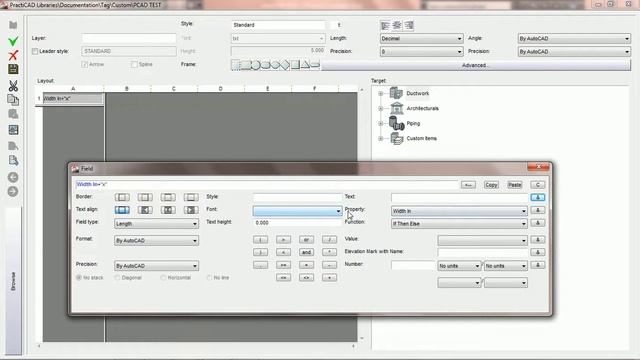Viewport: 640px width, 360px height.
Task: Click the C clear button in Field dialog
Action: click(538, 185)
